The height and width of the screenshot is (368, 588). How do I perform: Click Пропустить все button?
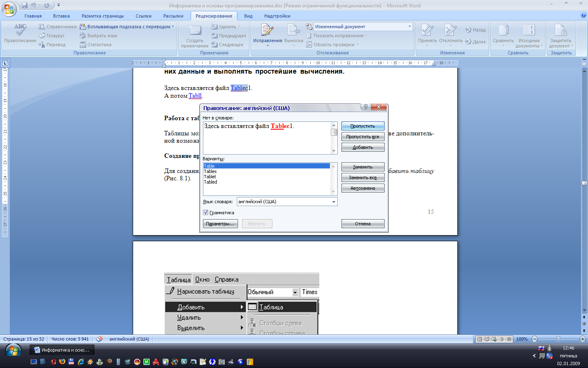point(363,137)
